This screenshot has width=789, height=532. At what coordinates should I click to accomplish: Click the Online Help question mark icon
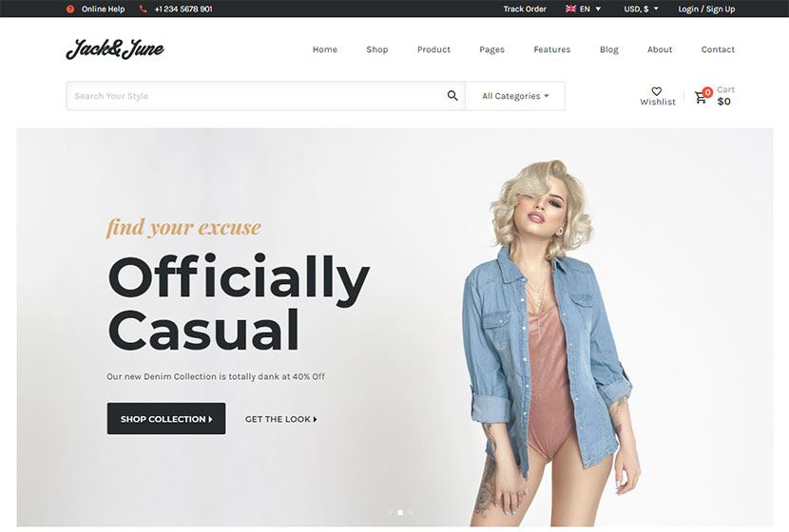70,9
